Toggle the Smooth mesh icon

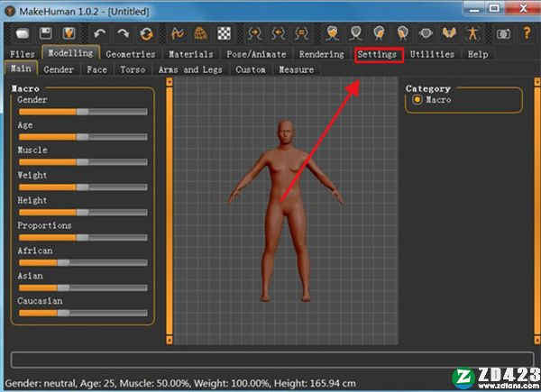(178, 33)
